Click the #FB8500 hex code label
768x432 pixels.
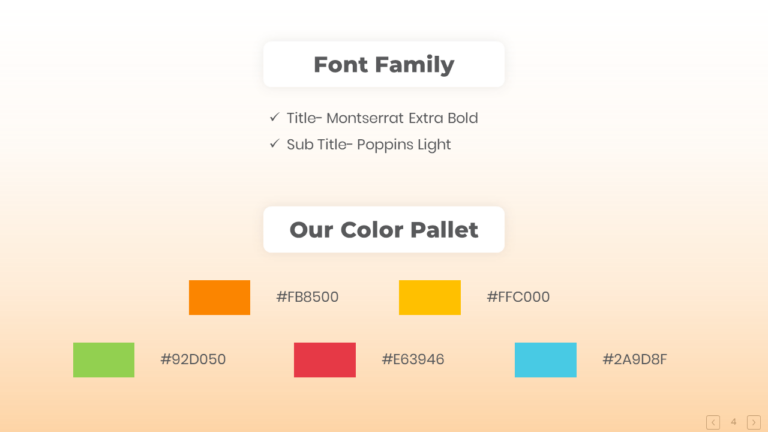[x=307, y=297]
